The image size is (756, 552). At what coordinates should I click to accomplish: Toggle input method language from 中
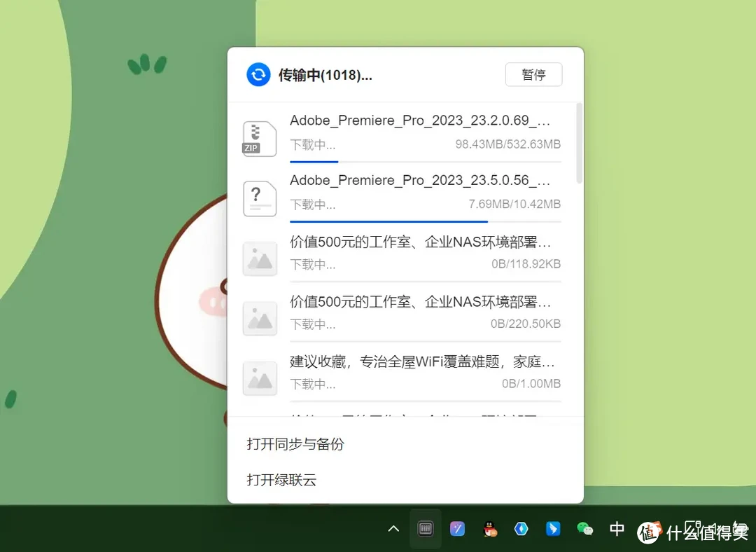click(616, 529)
